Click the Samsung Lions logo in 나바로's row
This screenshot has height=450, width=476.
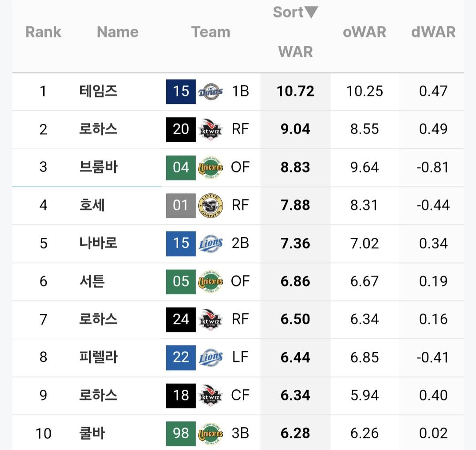pyautogui.click(x=210, y=243)
